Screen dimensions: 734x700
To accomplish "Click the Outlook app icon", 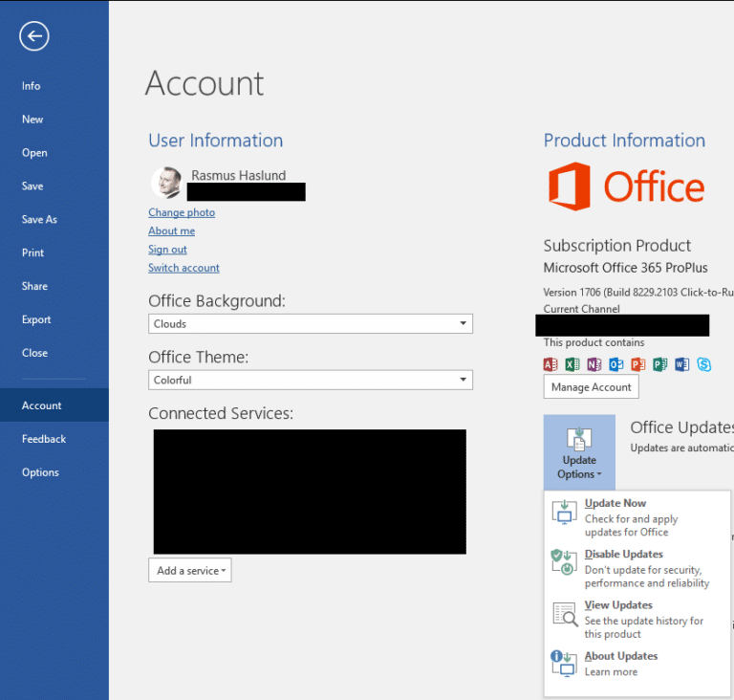I will 616,364.
